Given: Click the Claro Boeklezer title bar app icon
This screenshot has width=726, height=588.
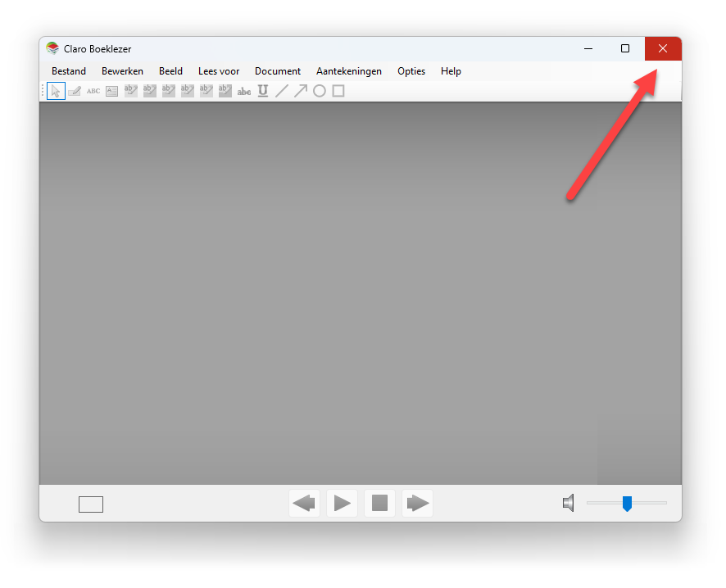Looking at the screenshot, I should pos(52,48).
